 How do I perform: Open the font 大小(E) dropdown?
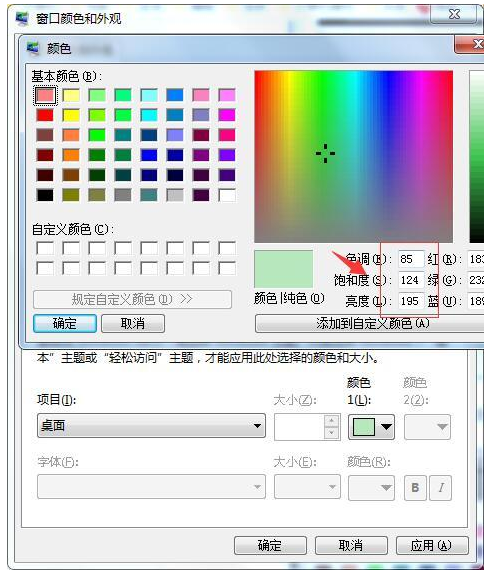click(307, 486)
